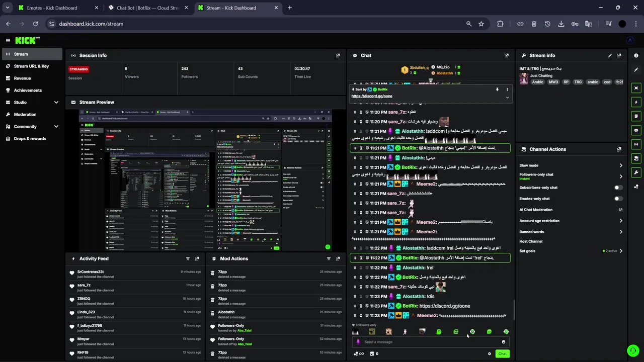644x362 pixels.
Task: Open Followers-only chat settings
Action: (571, 176)
